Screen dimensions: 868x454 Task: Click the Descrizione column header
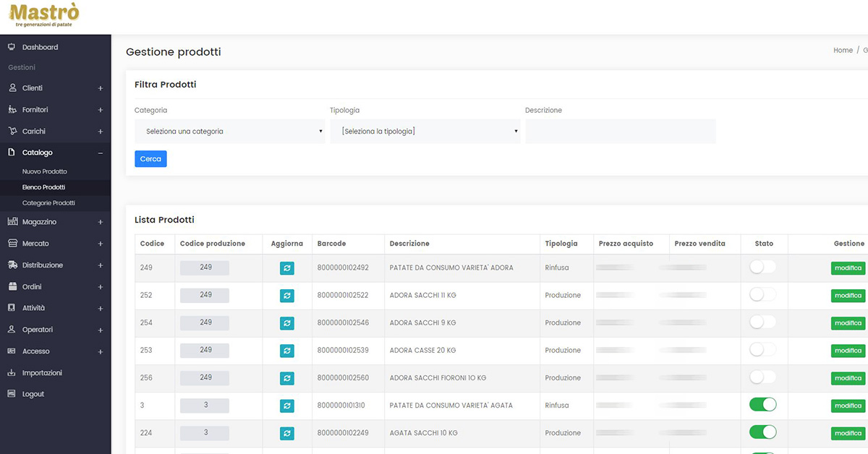pyautogui.click(x=409, y=244)
